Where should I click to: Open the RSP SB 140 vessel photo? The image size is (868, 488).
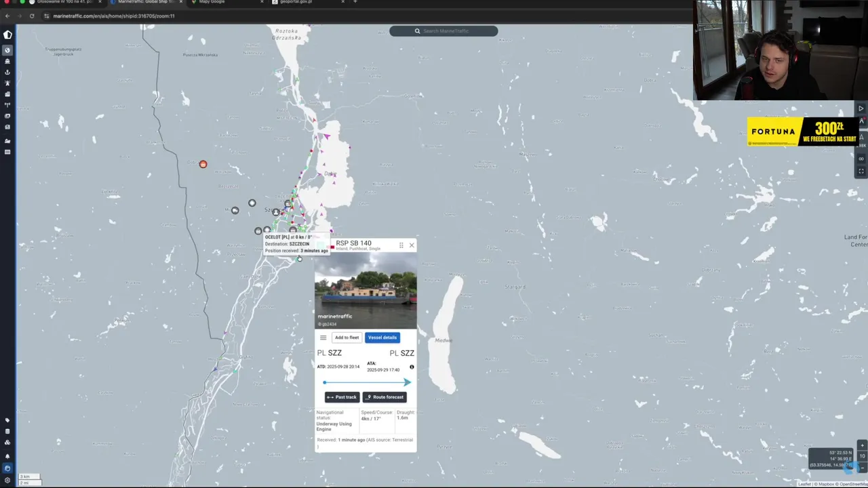pyautogui.click(x=366, y=291)
